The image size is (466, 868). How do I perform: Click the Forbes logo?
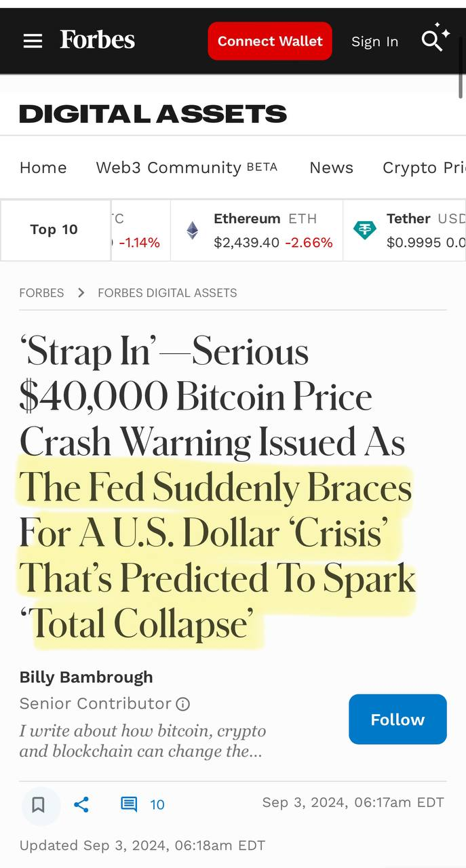click(97, 40)
